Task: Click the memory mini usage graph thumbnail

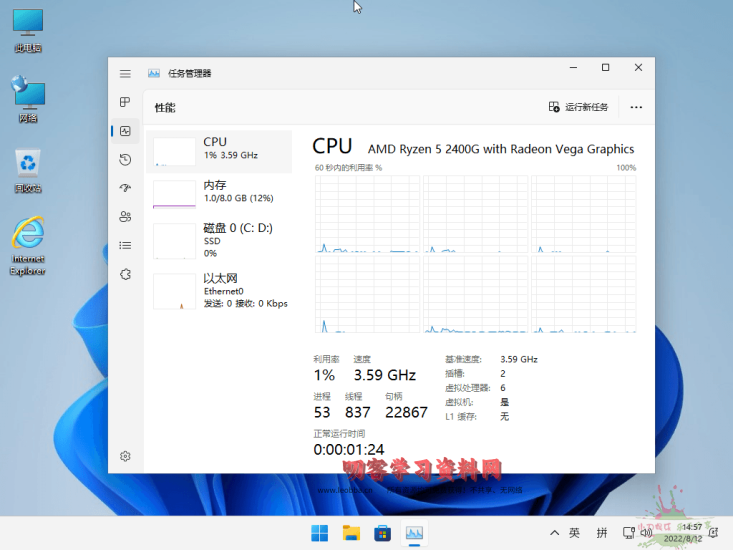Action: click(174, 194)
